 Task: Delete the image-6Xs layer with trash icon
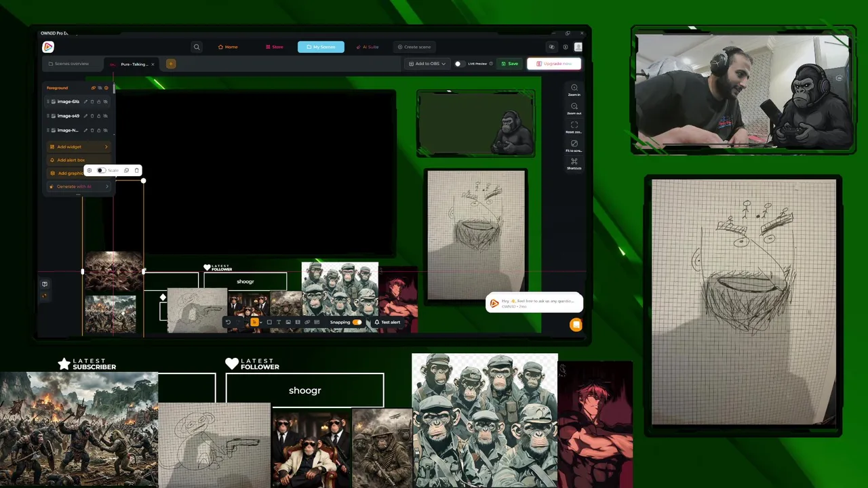click(x=92, y=102)
